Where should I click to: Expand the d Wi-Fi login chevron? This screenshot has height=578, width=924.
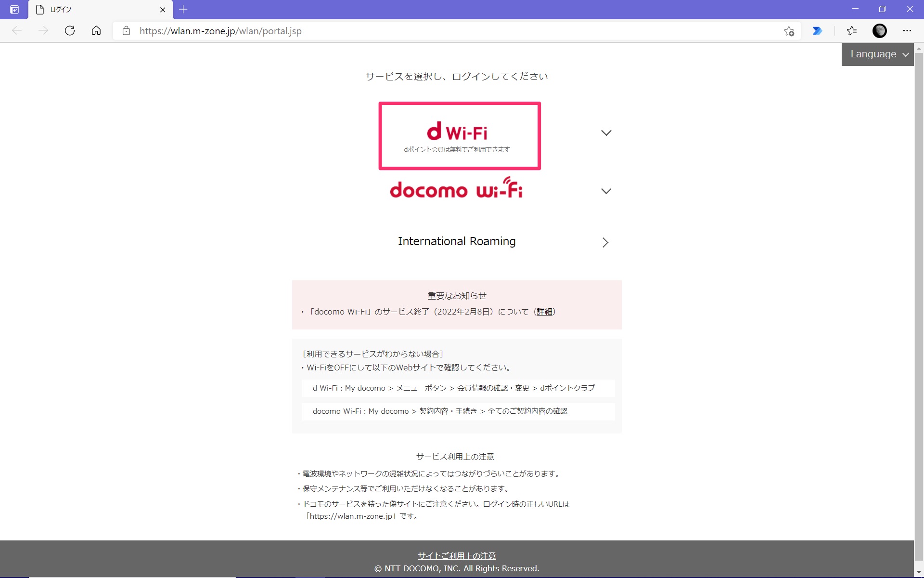click(x=606, y=133)
